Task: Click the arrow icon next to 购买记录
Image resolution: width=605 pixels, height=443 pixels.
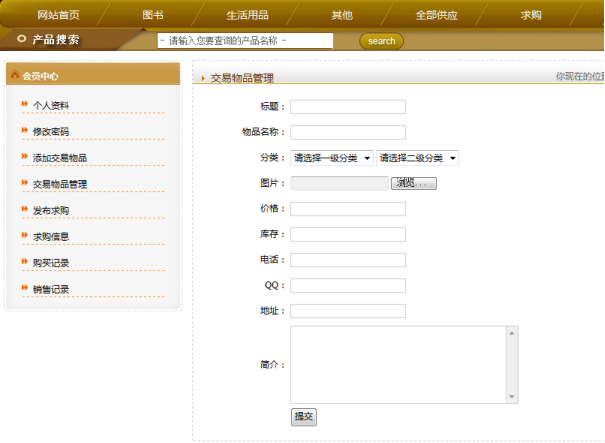Action: tap(25, 261)
